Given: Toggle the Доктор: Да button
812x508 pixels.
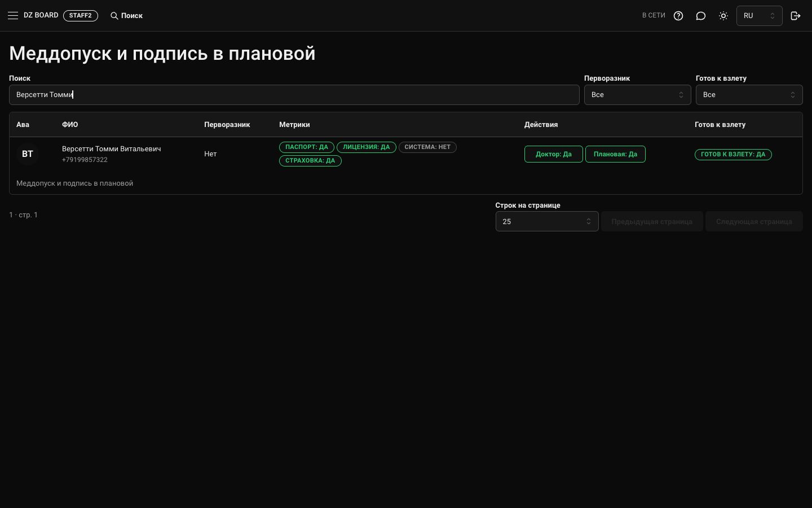Looking at the screenshot, I should [553, 154].
